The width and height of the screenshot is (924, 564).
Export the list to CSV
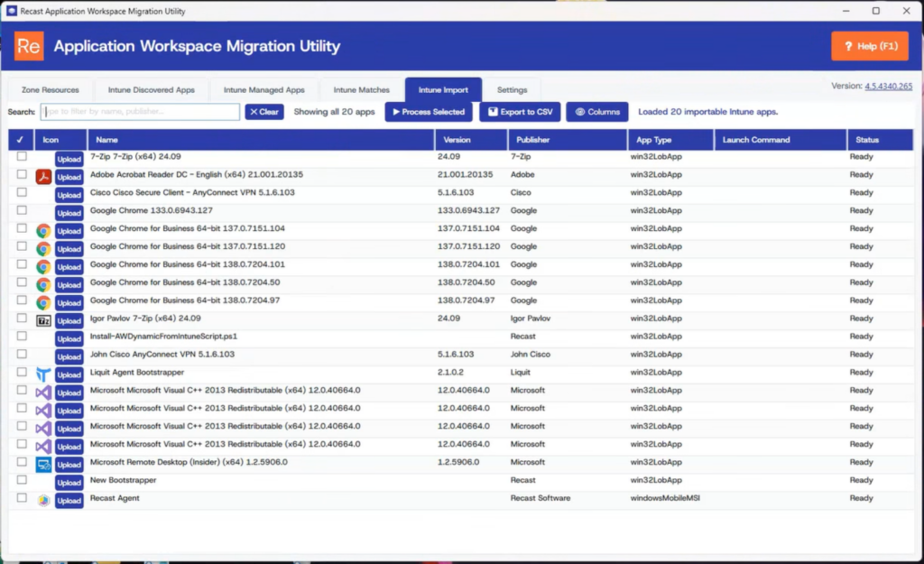pos(520,111)
